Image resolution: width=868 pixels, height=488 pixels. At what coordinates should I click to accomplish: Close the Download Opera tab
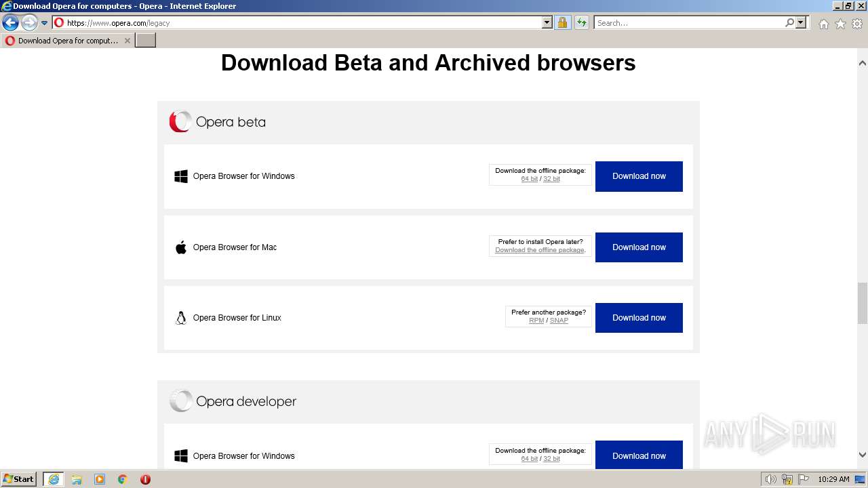pos(127,41)
